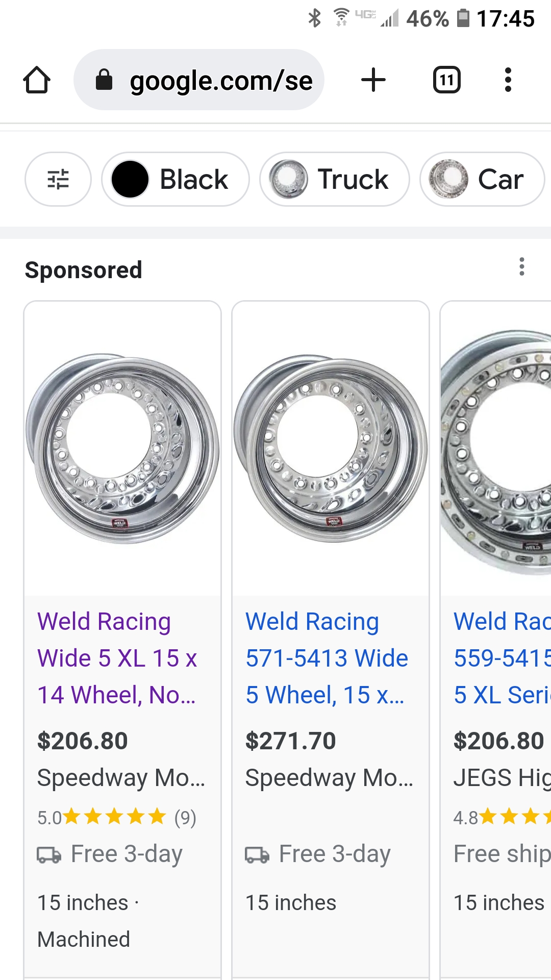Tap the Bluetooth icon in status bar
Image resolution: width=551 pixels, height=980 pixels.
pyautogui.click(x=315, y=18)
